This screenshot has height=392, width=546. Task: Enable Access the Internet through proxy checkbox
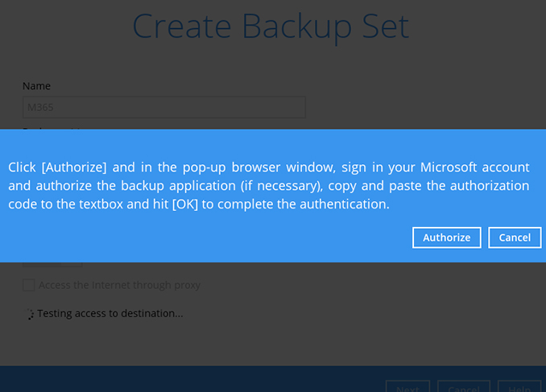[29, 285]
